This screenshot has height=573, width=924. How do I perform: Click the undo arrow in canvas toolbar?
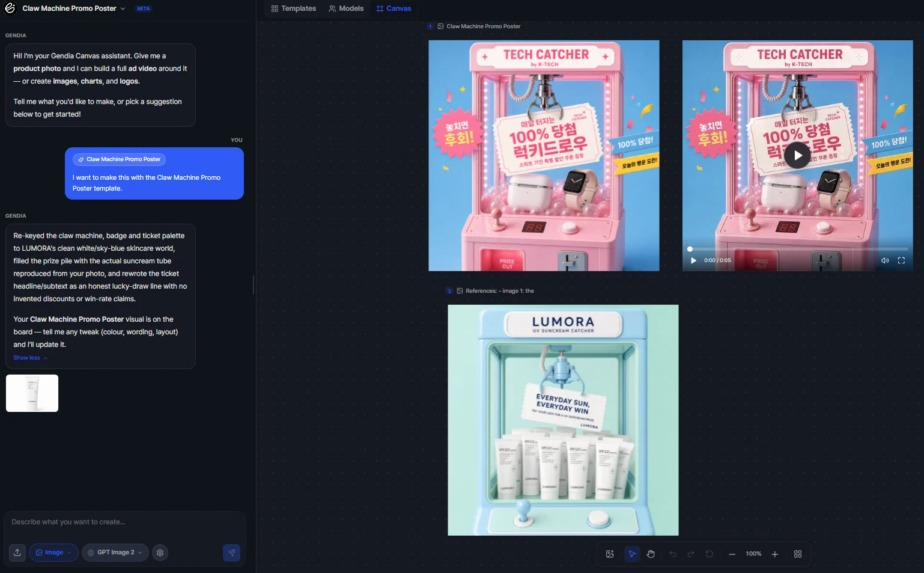click(x=673, y=554)
